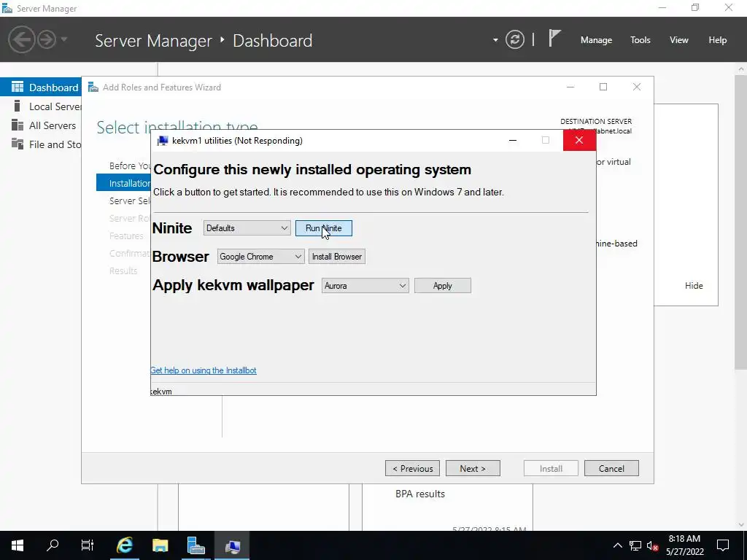
Task: Select Before You Begin wizard step
Action: (x=130, y=166)
